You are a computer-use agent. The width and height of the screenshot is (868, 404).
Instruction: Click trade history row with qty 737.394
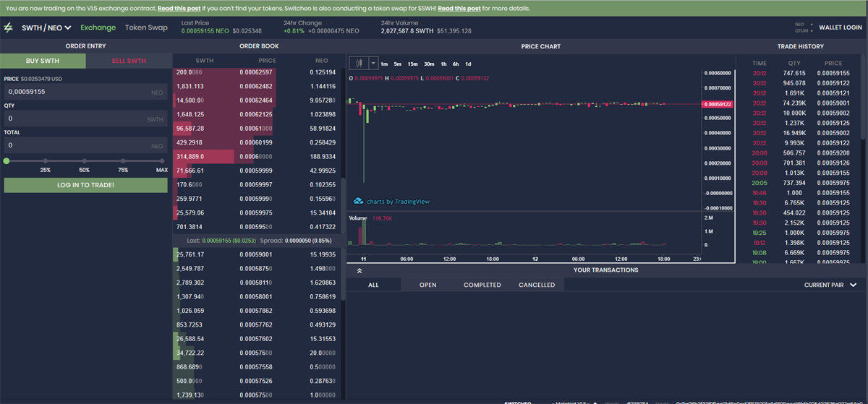(800, 184)
